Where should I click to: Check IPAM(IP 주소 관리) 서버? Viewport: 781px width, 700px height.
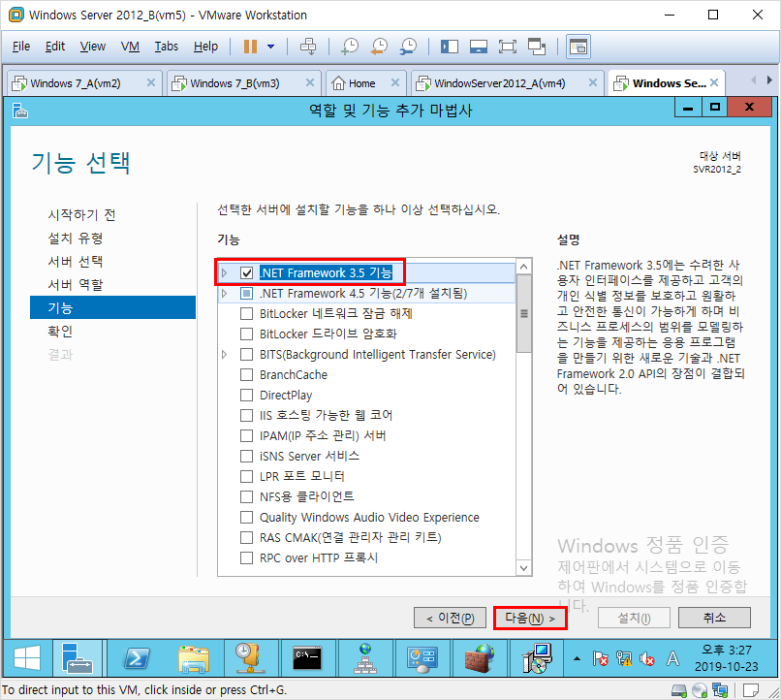coord(246,436)
